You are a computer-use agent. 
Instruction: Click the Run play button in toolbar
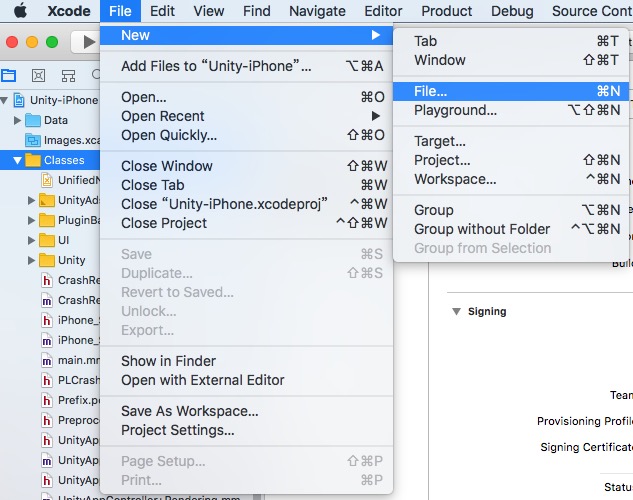pyautogui.click(x=88, y=42)
